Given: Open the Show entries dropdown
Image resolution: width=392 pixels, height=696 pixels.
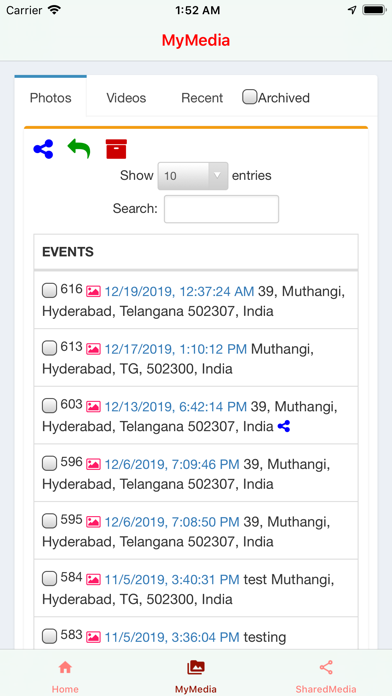Looking at the screenshot, I should click(x=193, y=176).
